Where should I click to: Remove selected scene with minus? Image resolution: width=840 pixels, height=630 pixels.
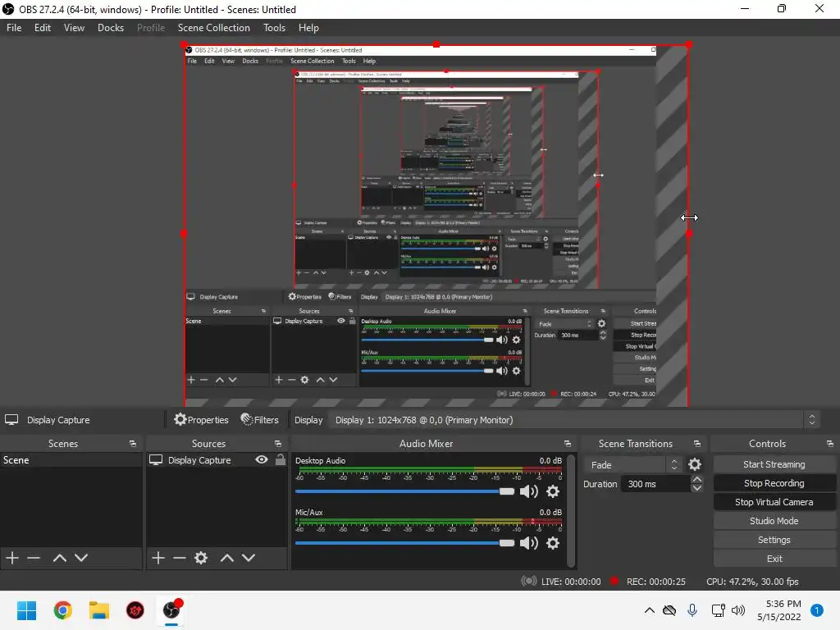click(x=34, y=558)
